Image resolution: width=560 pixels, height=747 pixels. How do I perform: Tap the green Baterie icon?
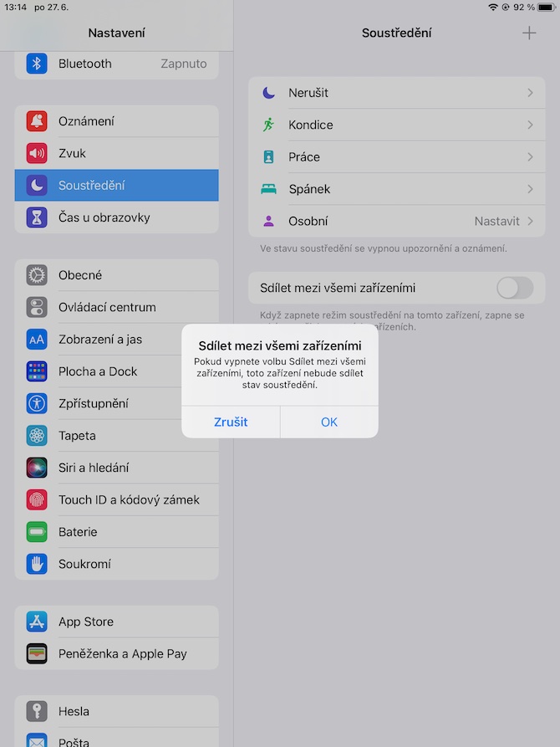pos(37,532)
